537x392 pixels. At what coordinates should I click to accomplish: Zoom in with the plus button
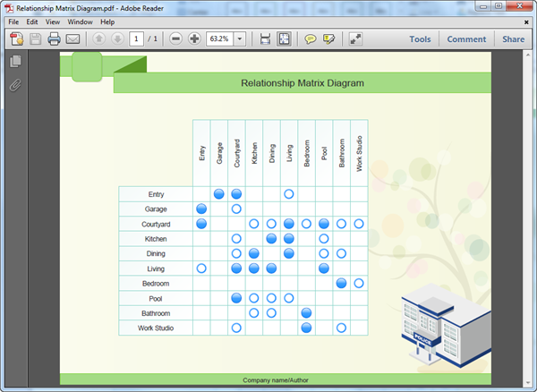pyautogui.click(x=194, y=39)
